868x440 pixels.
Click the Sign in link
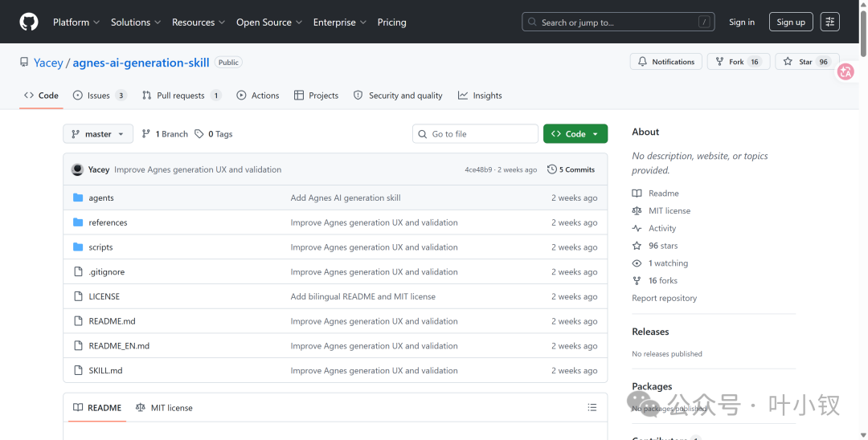click(x=741, y=22)
